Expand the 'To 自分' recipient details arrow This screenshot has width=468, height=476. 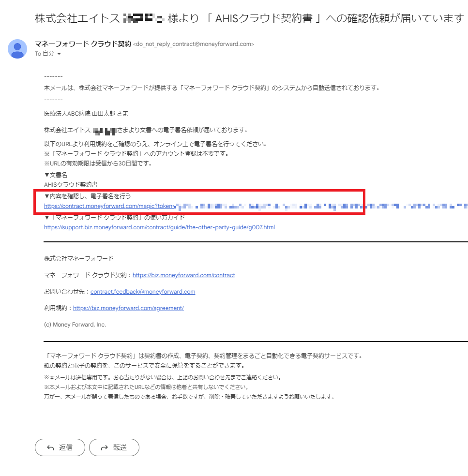(59, 54)
